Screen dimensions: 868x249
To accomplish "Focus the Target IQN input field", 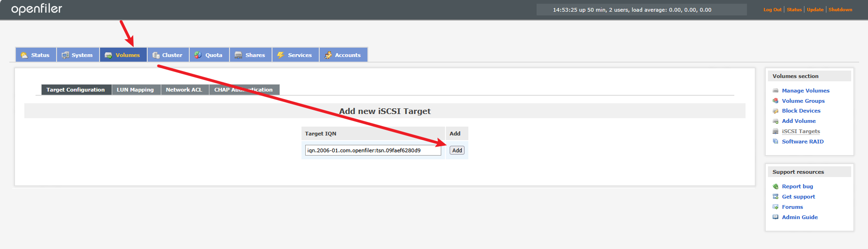I will coord(373,150).
